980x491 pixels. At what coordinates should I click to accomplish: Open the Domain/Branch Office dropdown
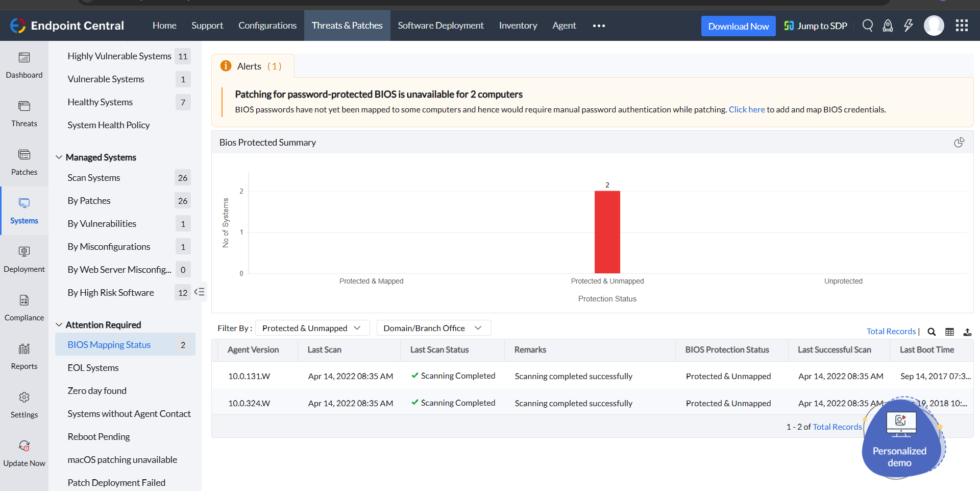click(x=433, y=328)
